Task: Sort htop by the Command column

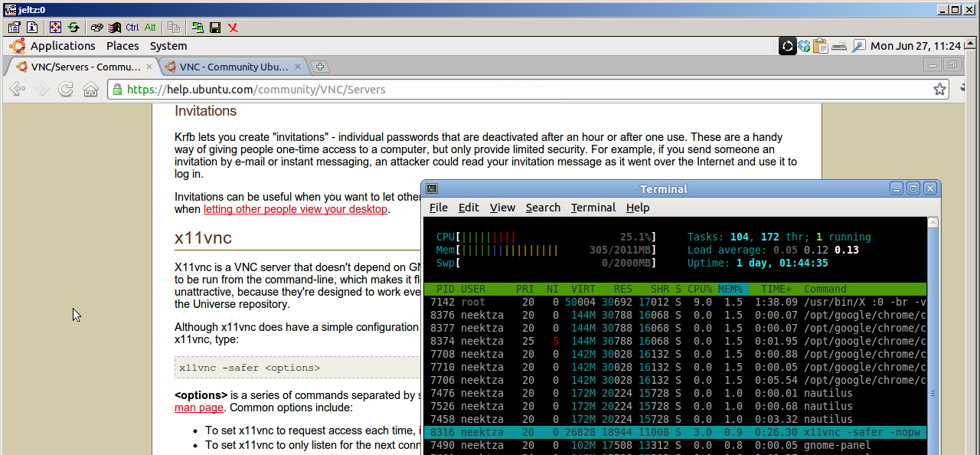Action: (825, 289)
